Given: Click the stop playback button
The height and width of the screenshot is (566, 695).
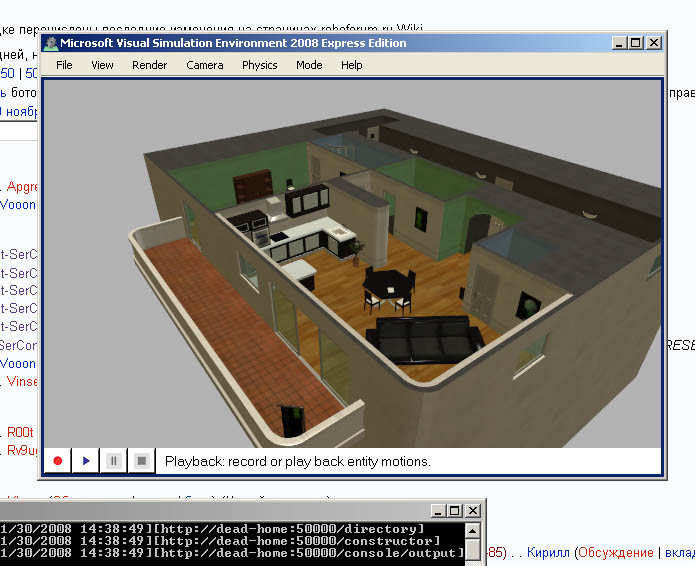Looking at the screenshot, I should [x=141, y=461].
